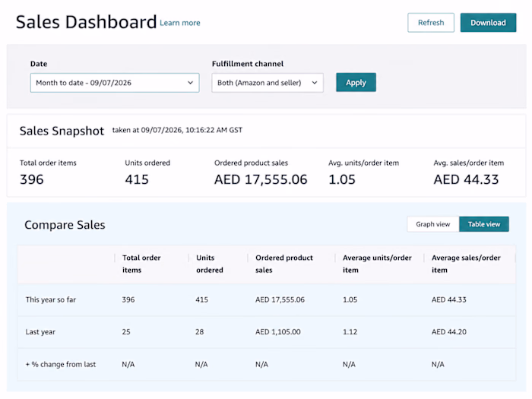Click the Refresh button
532x399 pixels.
coord(431,22)
